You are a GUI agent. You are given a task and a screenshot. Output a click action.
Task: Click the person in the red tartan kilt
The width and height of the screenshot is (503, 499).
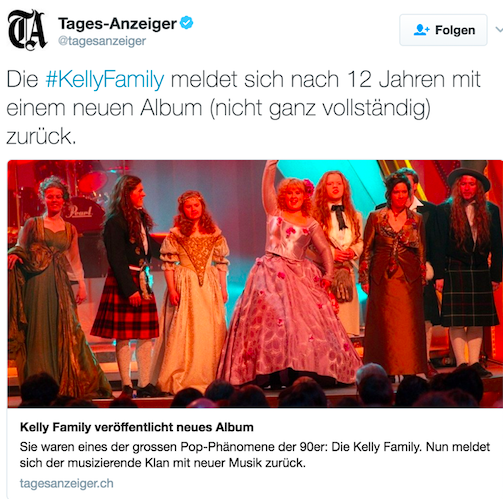coord(128,283)
